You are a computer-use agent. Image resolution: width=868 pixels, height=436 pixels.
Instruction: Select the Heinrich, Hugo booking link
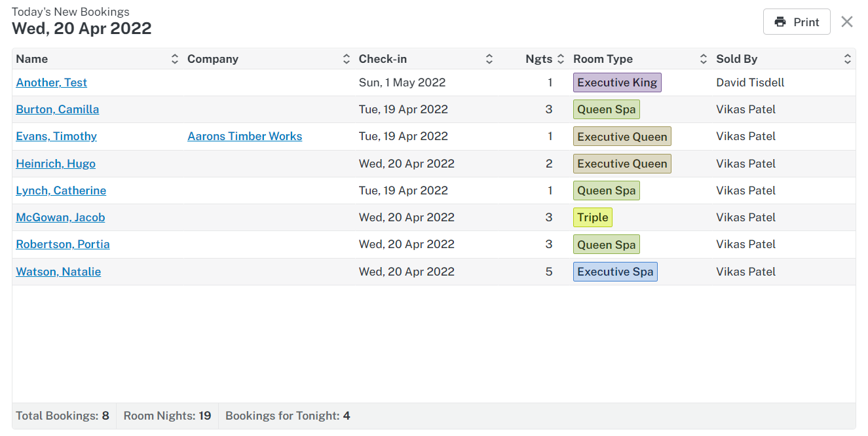(x=56, y=164)
